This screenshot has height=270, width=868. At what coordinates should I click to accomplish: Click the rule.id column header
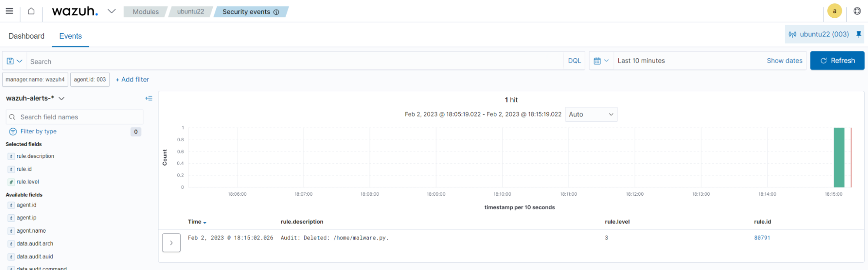tap(762, 222)
